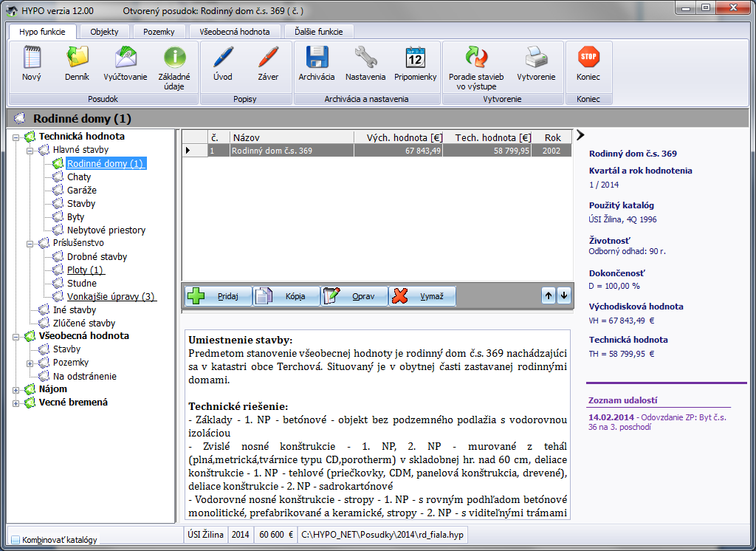This screenshot has width=756, height=551.
Task: Click the 58 799,95 table cell
Action: pyautogui.click(x=487, y=151)
